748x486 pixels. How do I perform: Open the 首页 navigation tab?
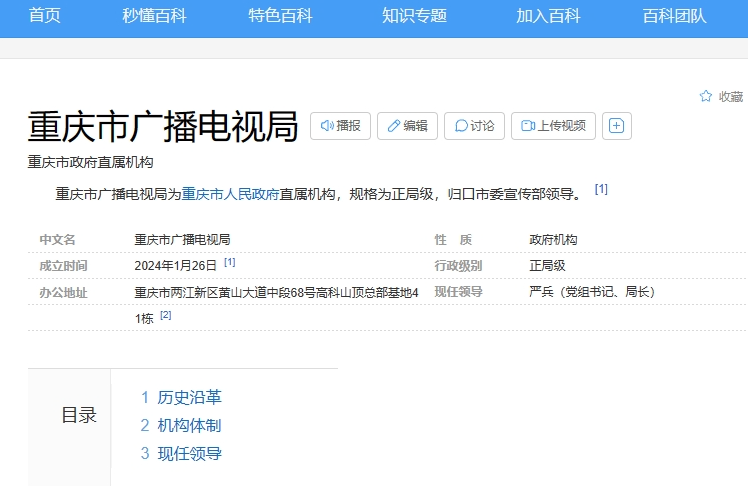(44, 16)
